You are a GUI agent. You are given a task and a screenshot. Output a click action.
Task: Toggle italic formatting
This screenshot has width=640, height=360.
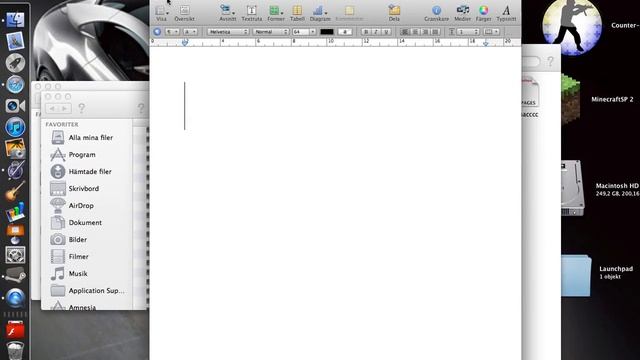376,32
